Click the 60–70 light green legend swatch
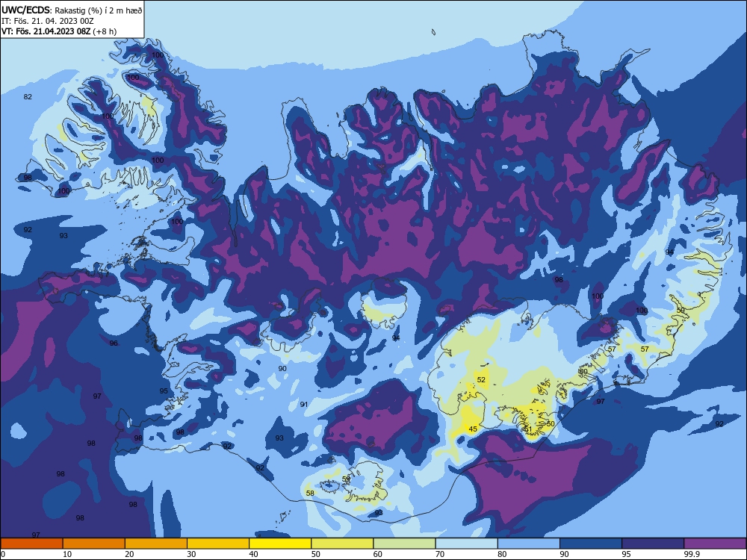The width and height of the screenshot is (747, 560). click(x=404, y=544)
